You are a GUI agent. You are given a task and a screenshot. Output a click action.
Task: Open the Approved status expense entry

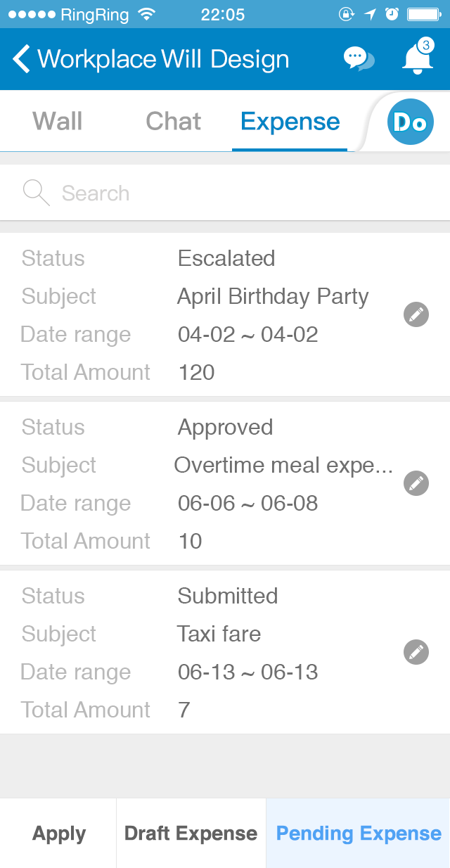225,427
